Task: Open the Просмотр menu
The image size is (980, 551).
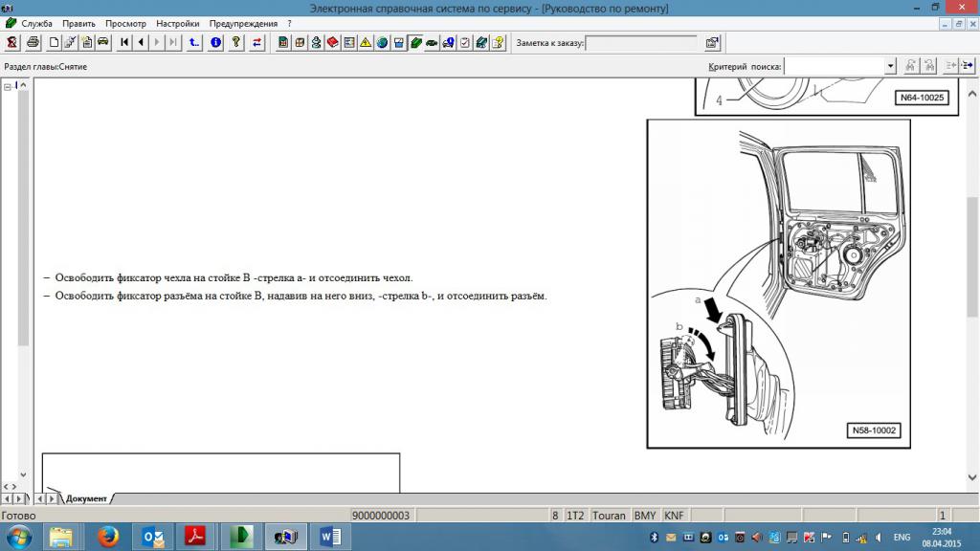Action: pyautogui.click(x=125, y=23)
